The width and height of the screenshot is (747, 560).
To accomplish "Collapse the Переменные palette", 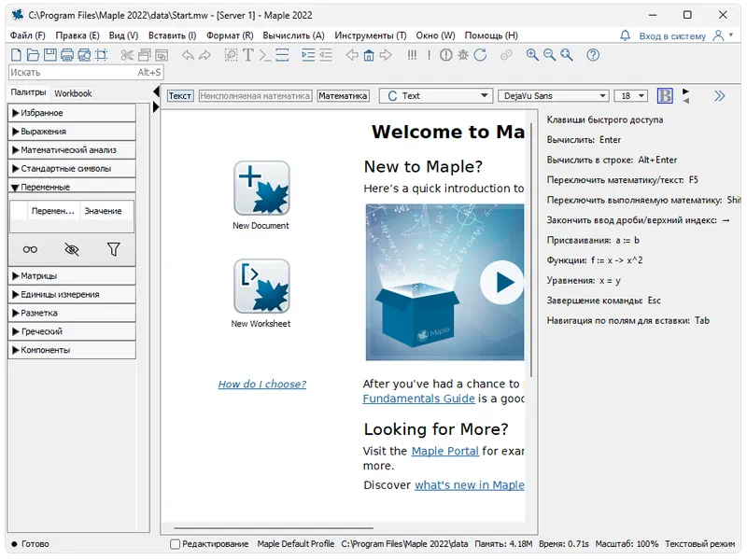I will 72,187.
